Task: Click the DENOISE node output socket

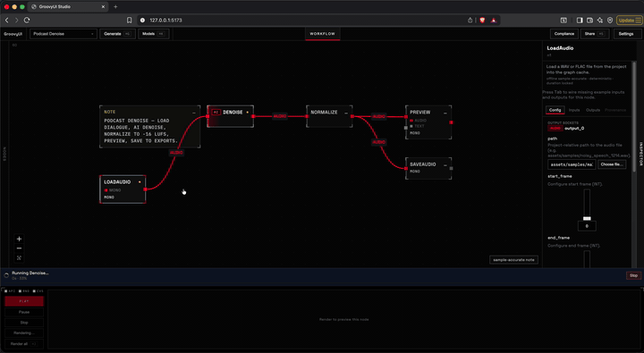Action: [x=253, y=116]
